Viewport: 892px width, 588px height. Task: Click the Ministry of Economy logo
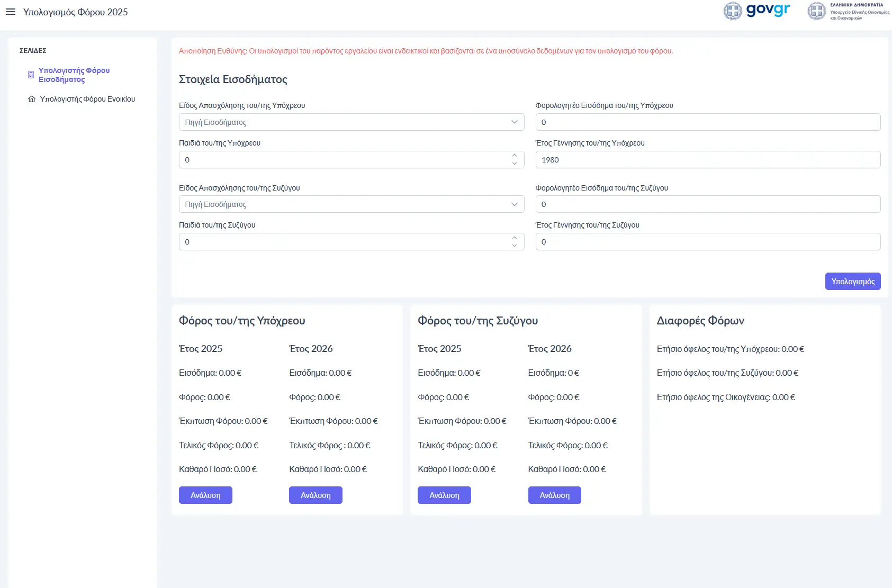pos(848,11)
